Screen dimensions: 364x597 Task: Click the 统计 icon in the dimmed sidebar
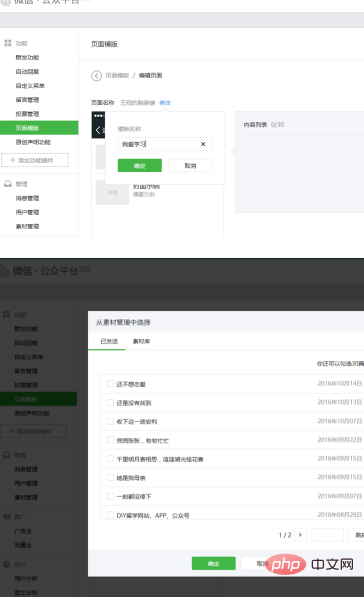pyautogui.click(x=6, y=564)
